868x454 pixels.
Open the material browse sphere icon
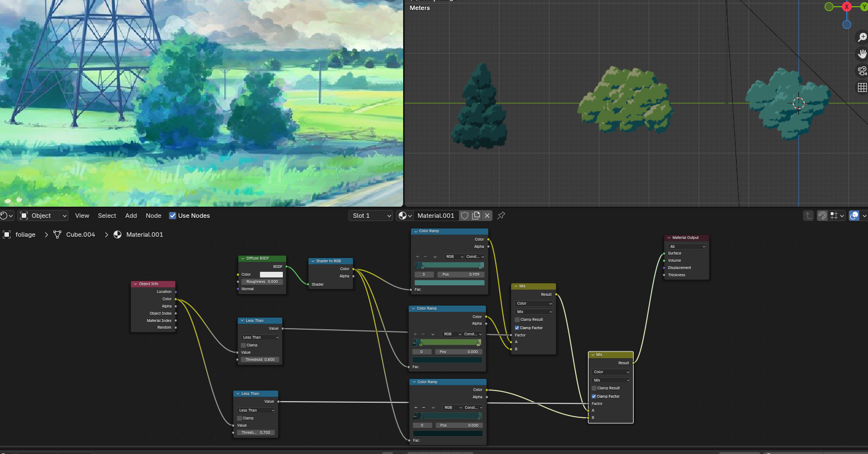tap(405, 216)
